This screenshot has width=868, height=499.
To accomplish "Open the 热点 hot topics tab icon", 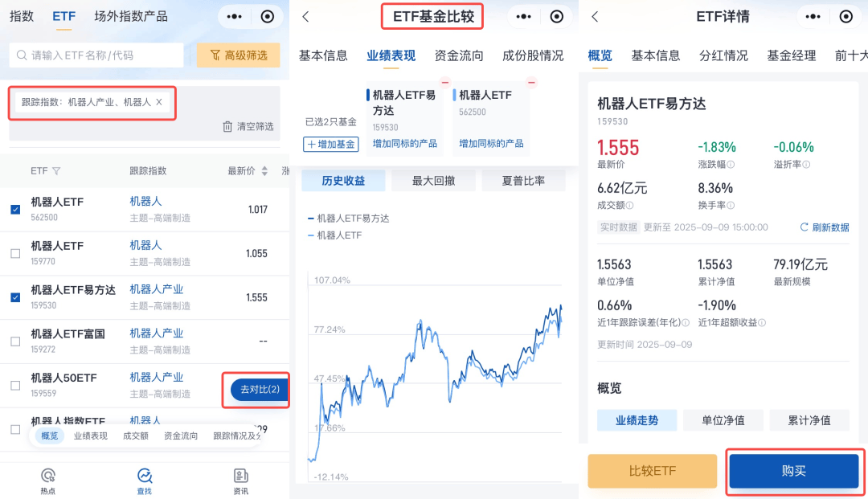I will 48,476.
